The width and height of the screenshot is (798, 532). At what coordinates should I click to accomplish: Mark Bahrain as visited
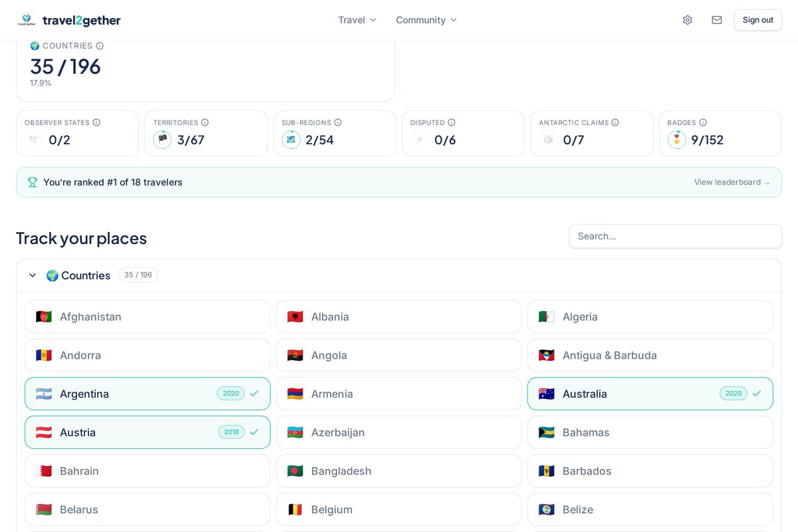(x=148, y=471)
